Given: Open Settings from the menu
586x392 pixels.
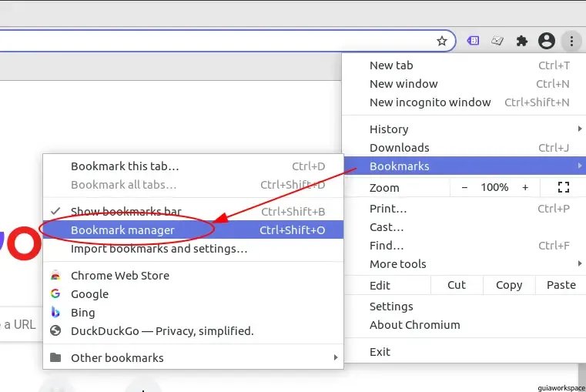Looking at the screenshot, I should (464, 307).
